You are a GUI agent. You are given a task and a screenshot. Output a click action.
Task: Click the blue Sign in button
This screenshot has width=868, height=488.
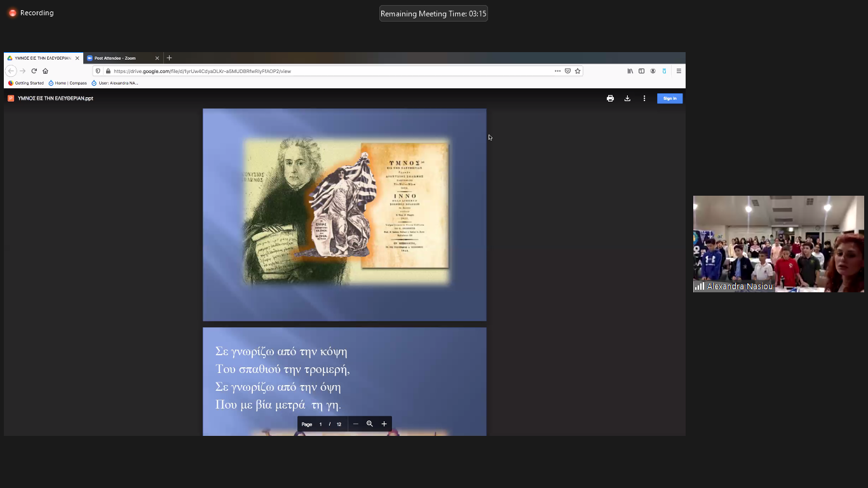click(670, 98)
